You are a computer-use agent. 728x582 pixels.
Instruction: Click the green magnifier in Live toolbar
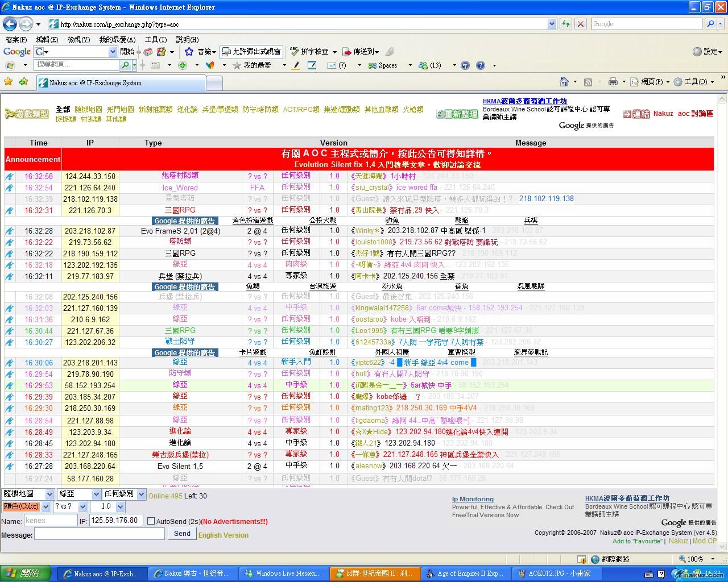pyautogui.click(x=125, y=65)
